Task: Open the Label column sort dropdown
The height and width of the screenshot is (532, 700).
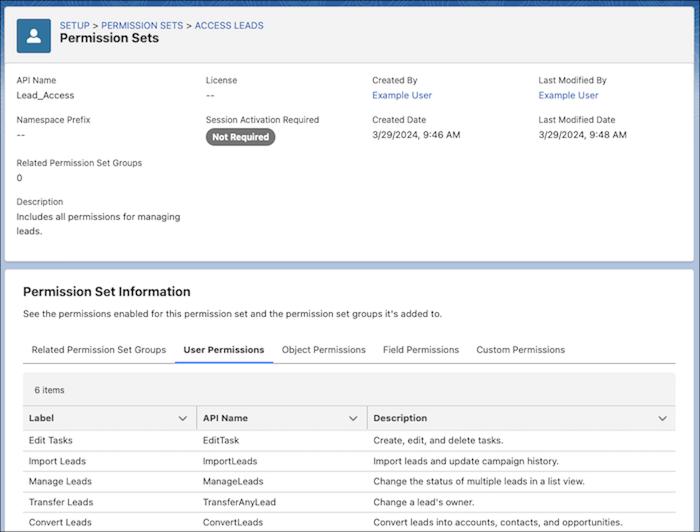Action: tap(182, 418)
